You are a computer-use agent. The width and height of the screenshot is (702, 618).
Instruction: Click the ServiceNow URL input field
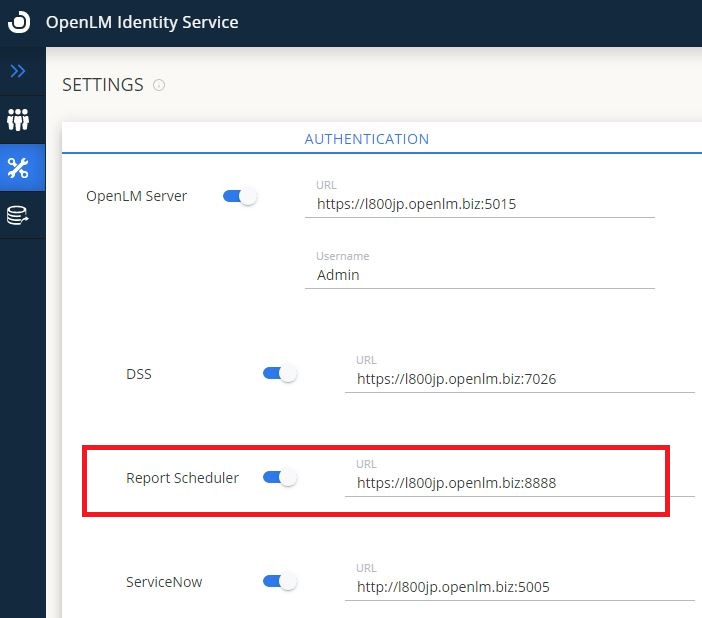coord(519,587)
